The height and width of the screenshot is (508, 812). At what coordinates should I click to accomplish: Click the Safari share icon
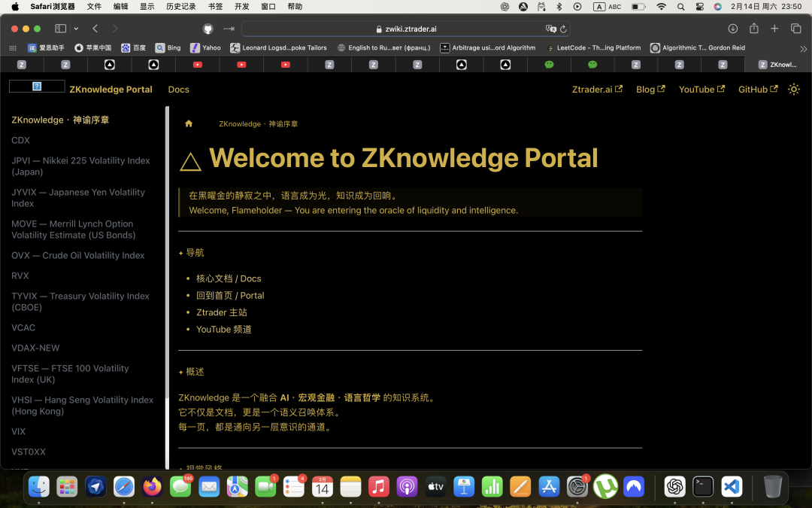(754, 29)
